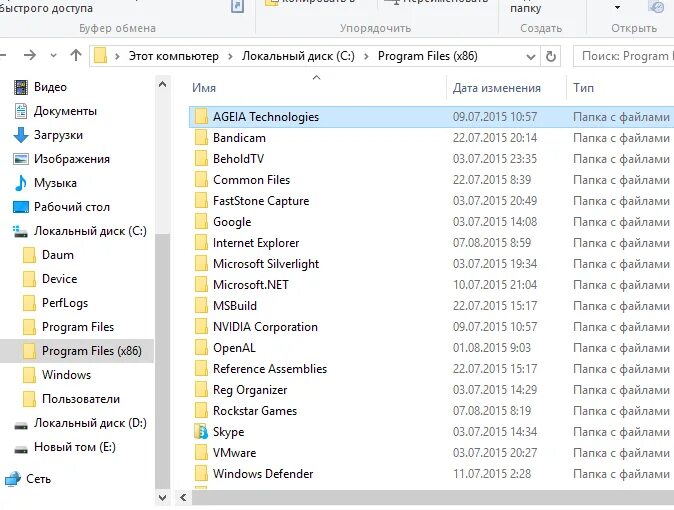Sort by Дата изменения column header

pos(496,88)
